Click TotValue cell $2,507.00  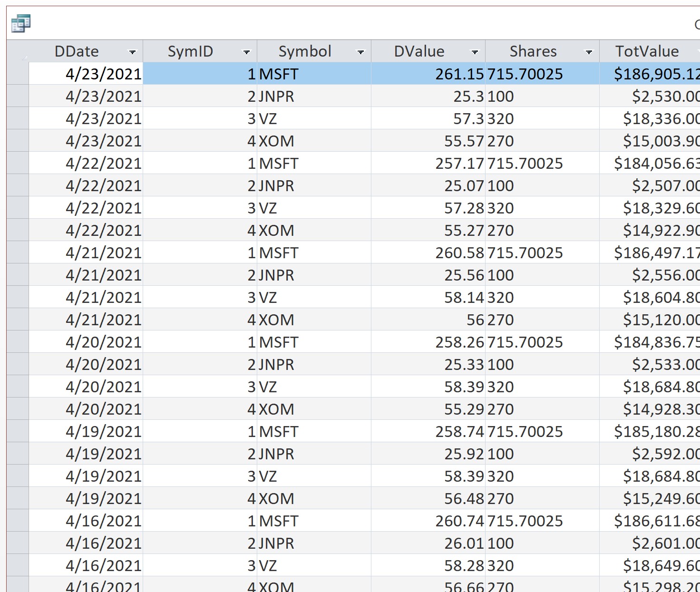[650, 185]
